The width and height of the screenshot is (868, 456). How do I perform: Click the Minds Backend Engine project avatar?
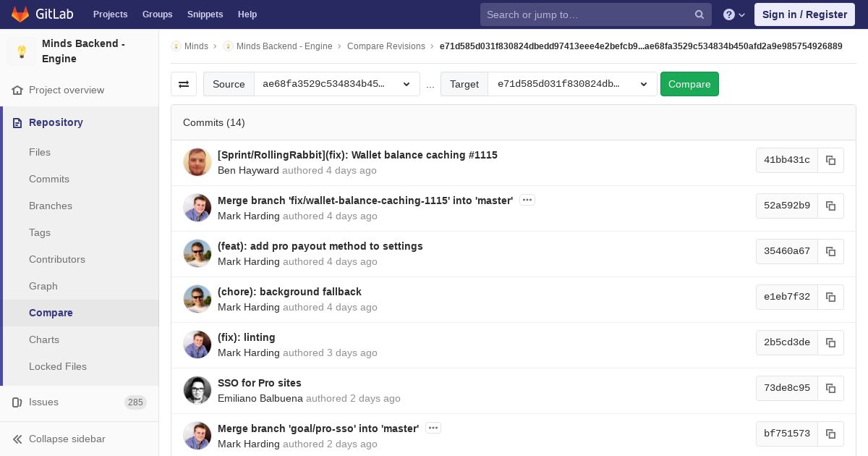[x=22, y=51]
